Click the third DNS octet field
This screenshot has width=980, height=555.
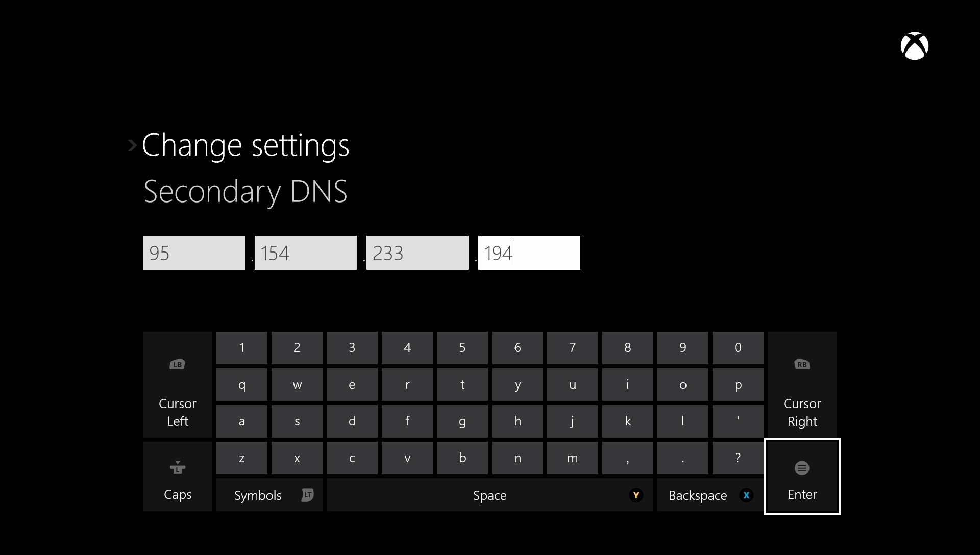point(418,253)
